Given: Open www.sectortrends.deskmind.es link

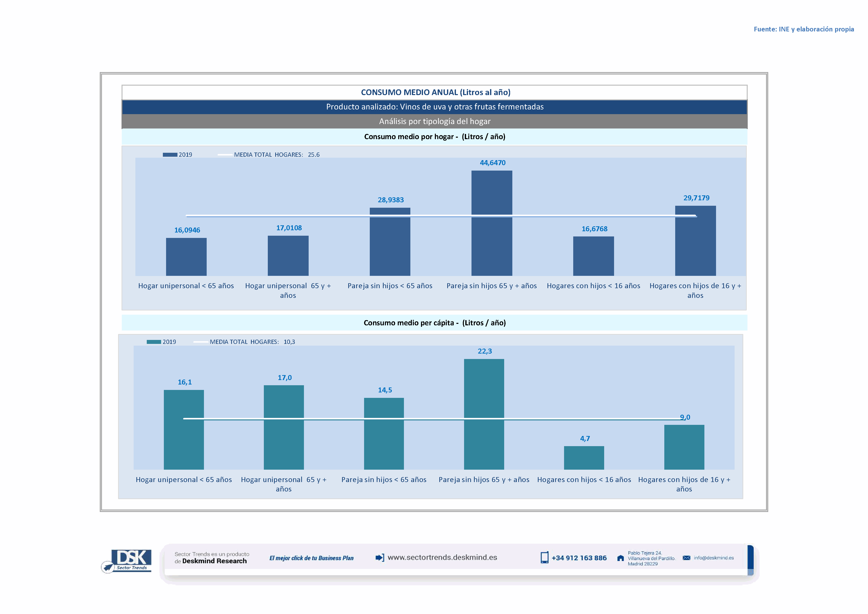Looking at the screenshot, I should click(x=442, y=557).
